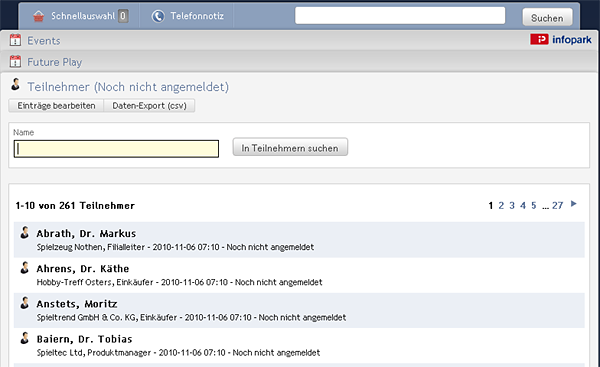Click the 'Spieltec Ltd, Produktmanager' detail line

coord(178,353)
